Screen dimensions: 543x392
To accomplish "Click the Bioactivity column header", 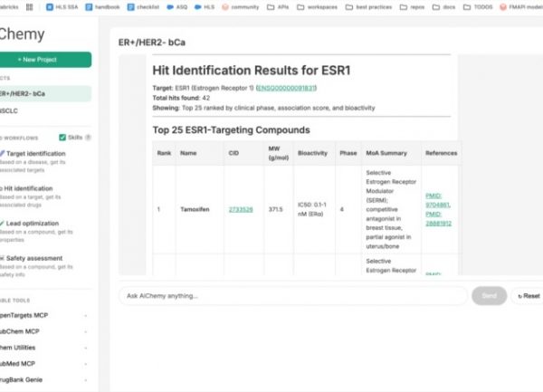I will [312, 153].
